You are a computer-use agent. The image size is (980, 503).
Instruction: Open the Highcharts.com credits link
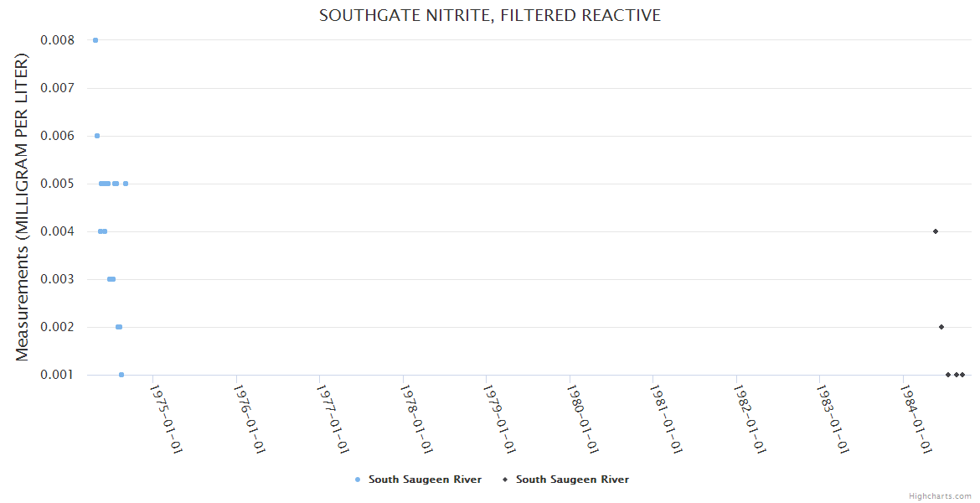click(940, 496)
